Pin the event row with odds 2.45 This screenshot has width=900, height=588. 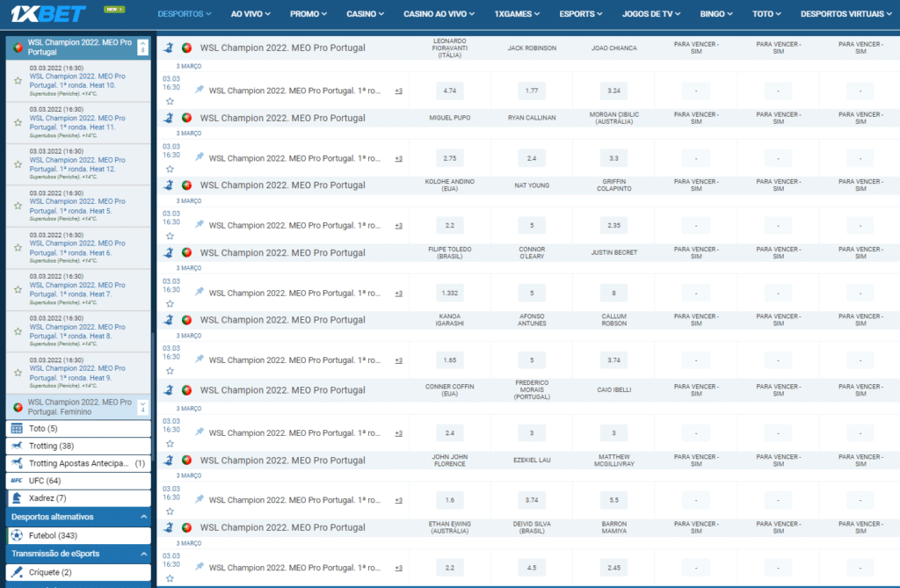(x=200, y=566)
